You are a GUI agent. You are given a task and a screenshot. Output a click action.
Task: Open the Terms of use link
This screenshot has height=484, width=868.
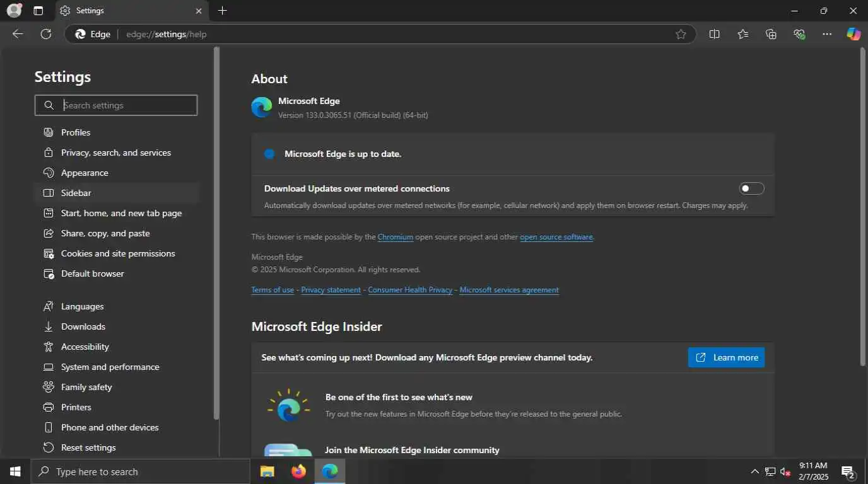tap(273, 290)
